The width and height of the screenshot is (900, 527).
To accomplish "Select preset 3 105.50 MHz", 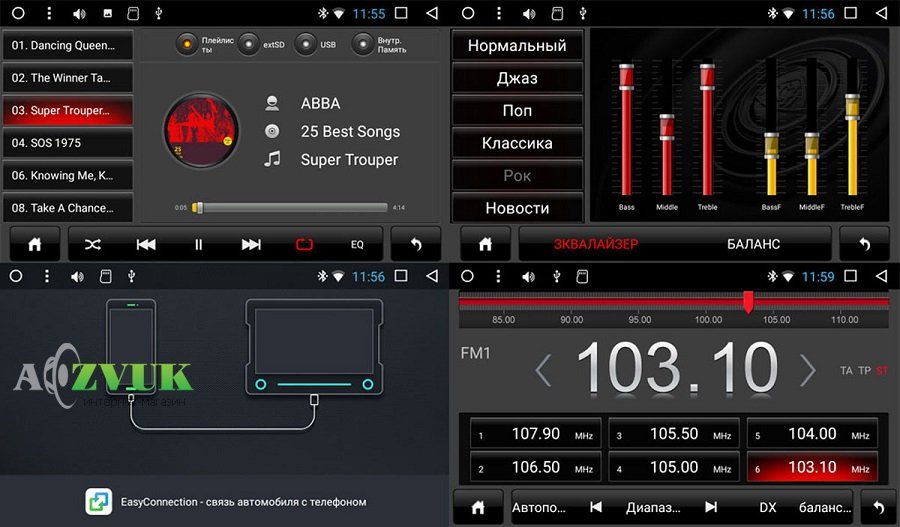I will (x=674, y=434).
